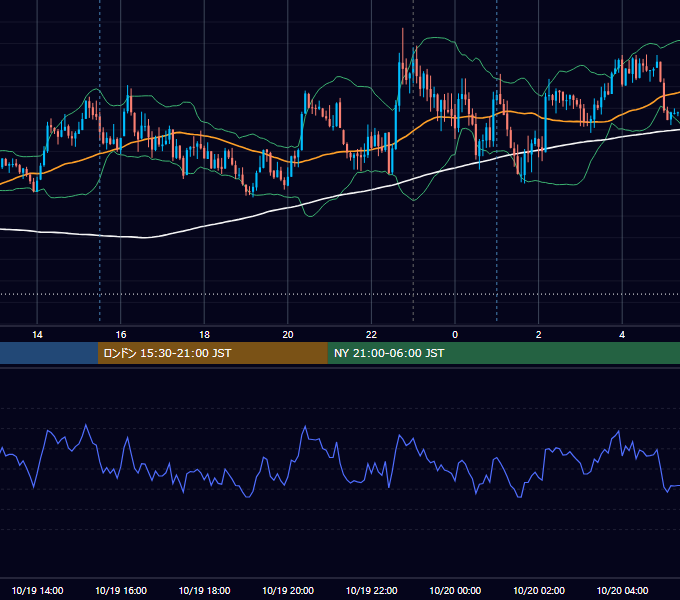The height and width of the screenshot is (600, 680).
Task: Click the 10/19 16:00 date label
Action: pyautogui.click(x=121, y=590)
